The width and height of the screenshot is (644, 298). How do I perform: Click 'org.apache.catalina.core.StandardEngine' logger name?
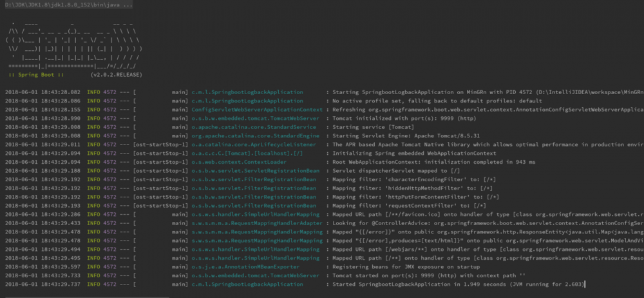256,136
